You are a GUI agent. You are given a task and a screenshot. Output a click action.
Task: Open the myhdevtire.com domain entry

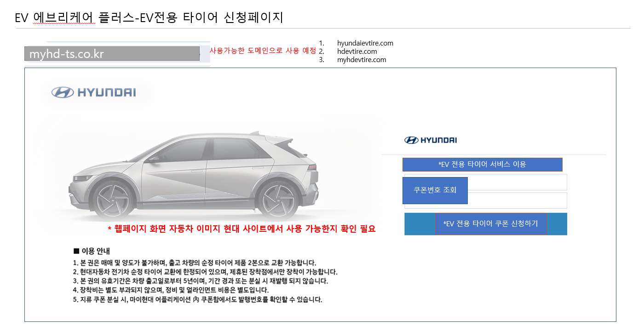click(x=361, y=60)
